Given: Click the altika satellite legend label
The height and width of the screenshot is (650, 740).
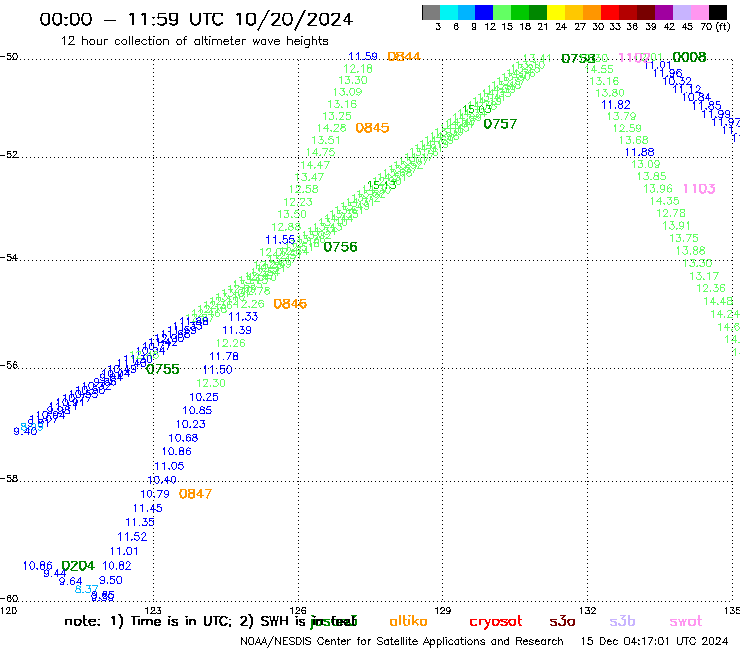Looking at the screenshot, I should (409, 621).
